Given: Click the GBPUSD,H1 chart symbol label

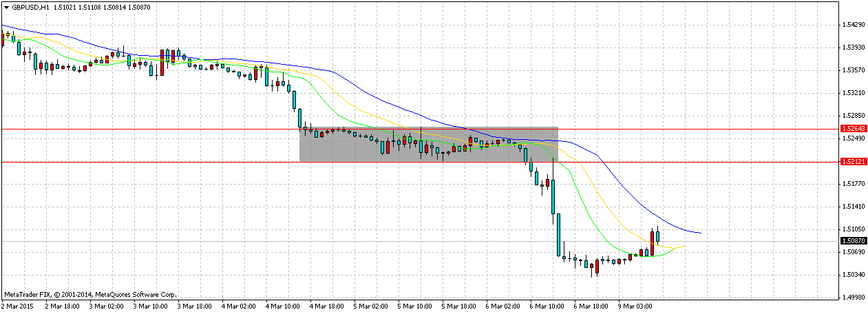Looking at the screenshot, I should click(x=30, y=7).
